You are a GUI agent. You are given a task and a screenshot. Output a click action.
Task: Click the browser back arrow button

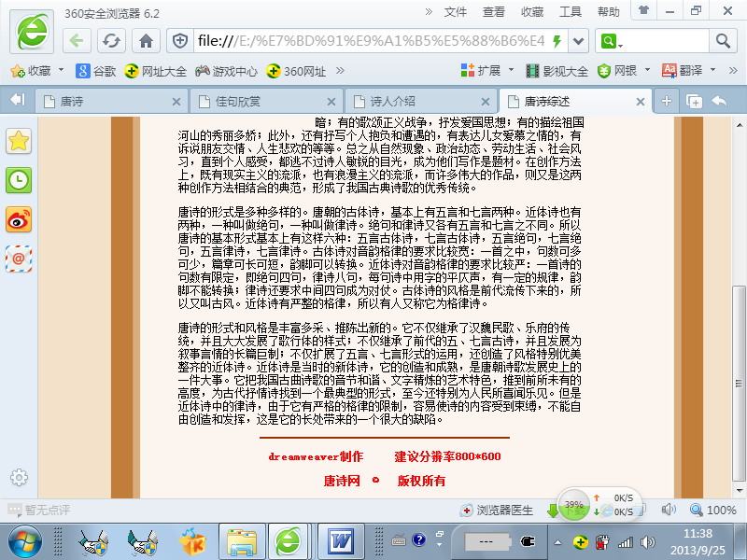[x=78, y=40]
